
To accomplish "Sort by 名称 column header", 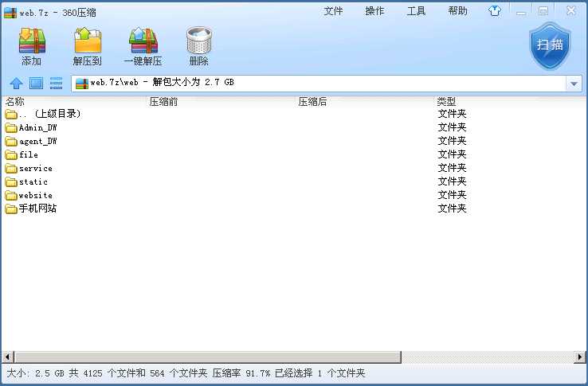I will tap(15, 102).
